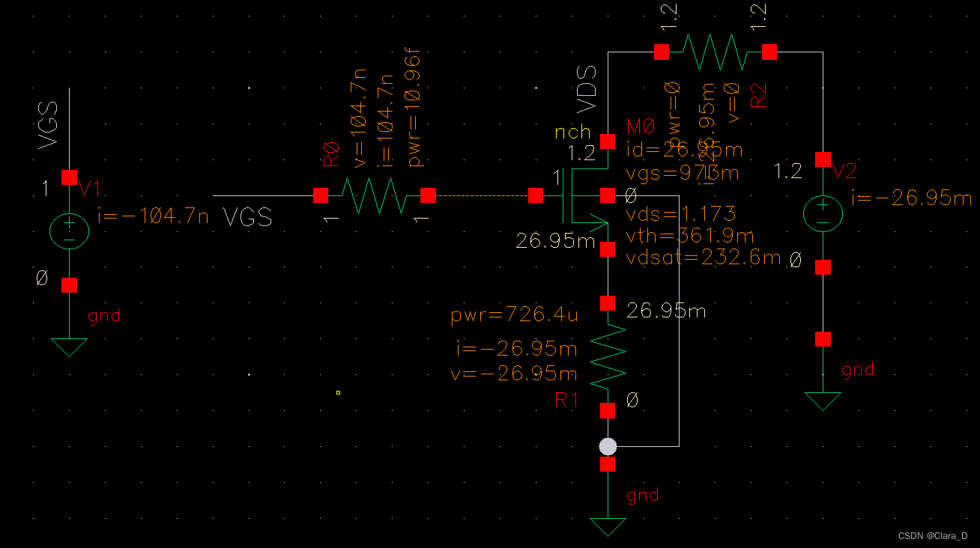Select the V1 voltage source symbol
980x548 pixels.
[x=69, y=231]
